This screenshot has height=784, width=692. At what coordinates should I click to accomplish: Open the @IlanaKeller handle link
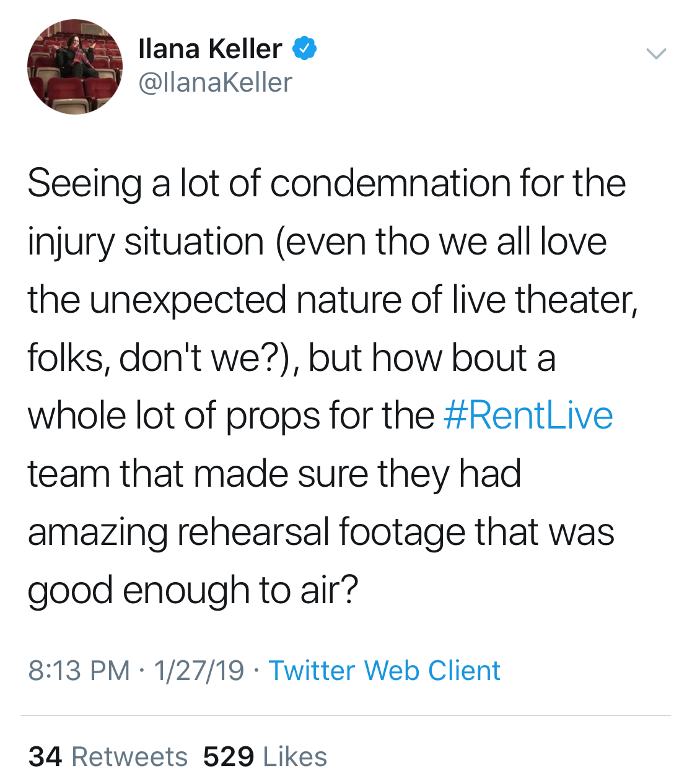[x=215, y=82]
